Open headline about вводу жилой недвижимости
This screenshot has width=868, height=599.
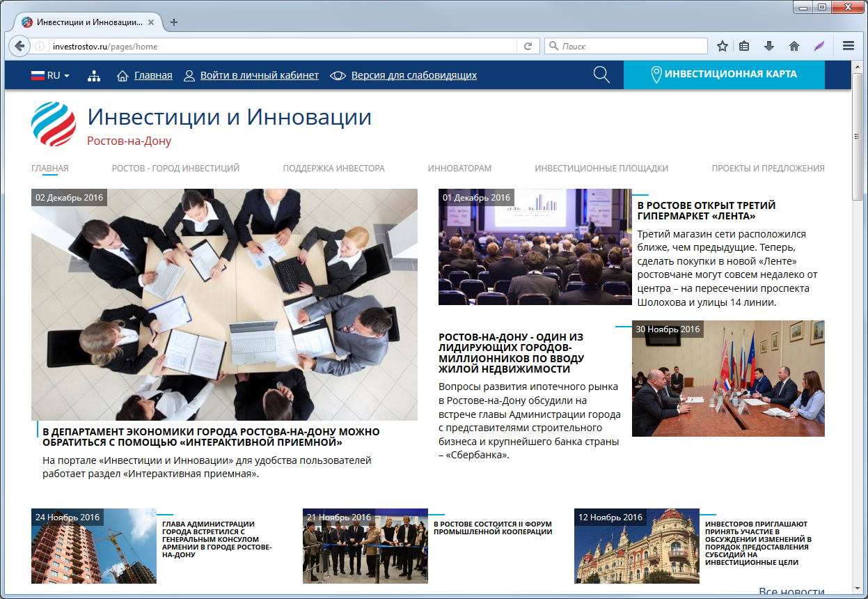tap(511, 353)
